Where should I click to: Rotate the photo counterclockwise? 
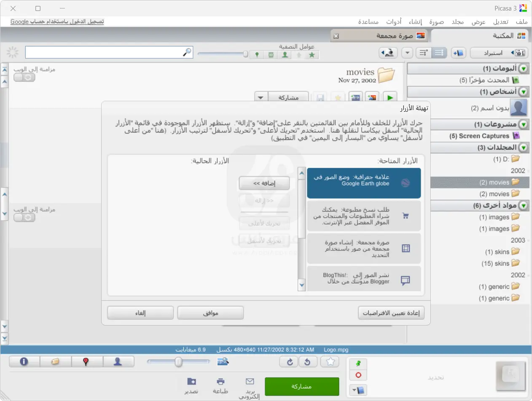308,362
